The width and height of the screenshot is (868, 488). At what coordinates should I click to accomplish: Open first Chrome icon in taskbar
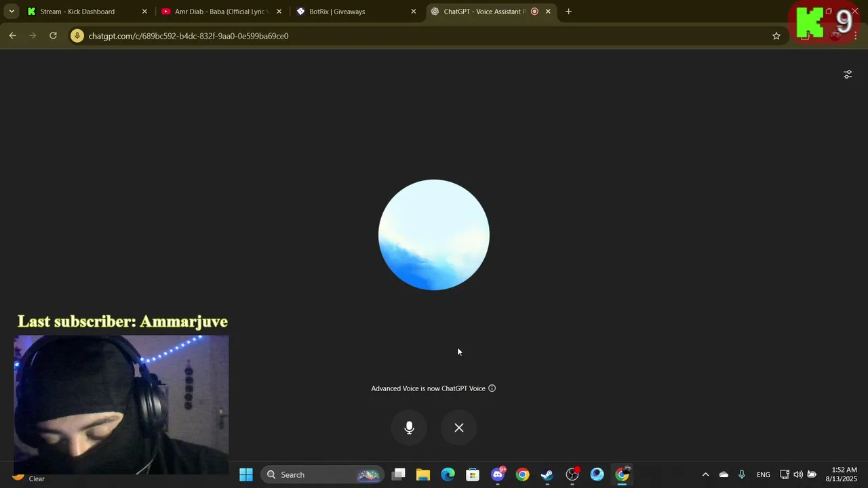pos(522,474)
